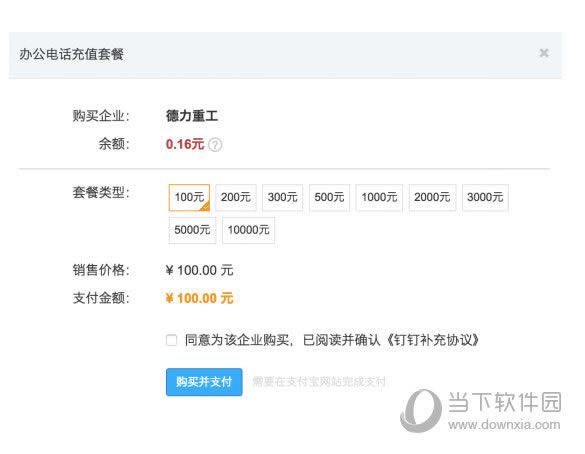
Task: Select the 100元 package
Action: click(189, 197)
